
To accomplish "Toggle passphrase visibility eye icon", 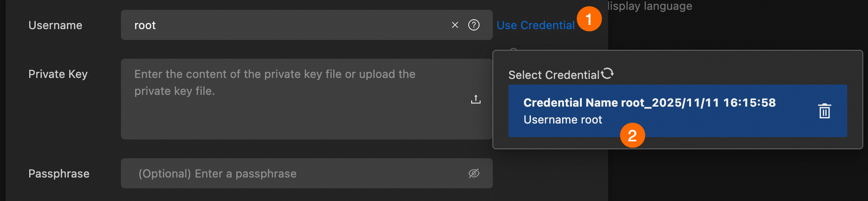I will pos(474,173).
